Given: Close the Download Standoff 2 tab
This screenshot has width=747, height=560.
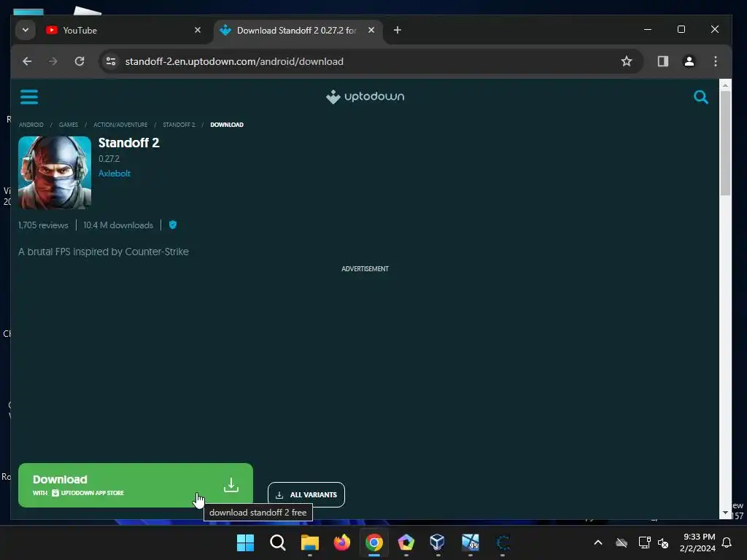Looking at the screenshot, I should point(371,30).
